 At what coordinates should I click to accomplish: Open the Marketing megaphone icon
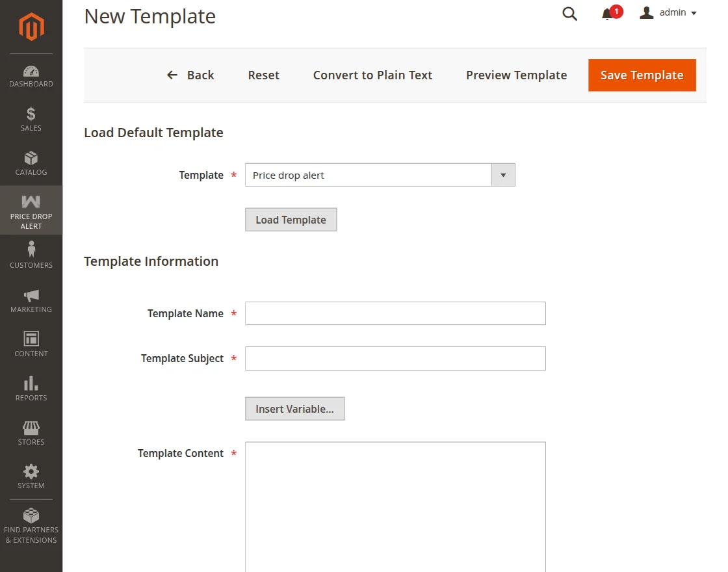tap(31, 296)
